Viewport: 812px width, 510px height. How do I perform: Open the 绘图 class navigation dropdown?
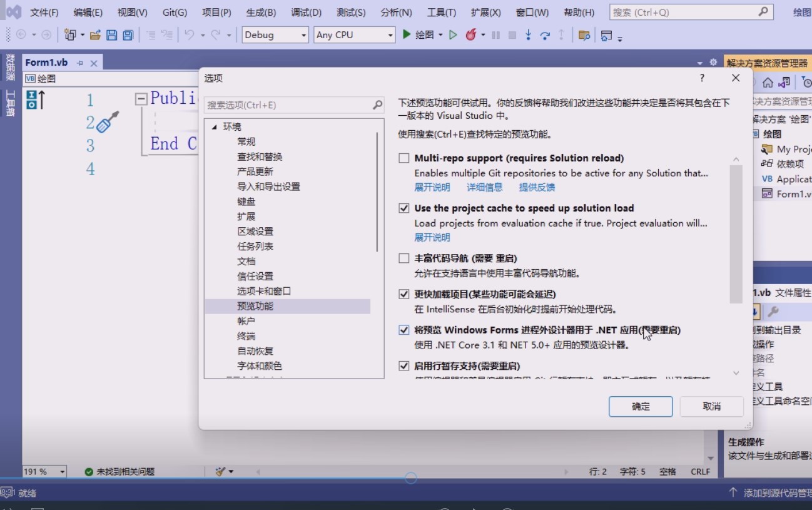click(x=110, y=79)
